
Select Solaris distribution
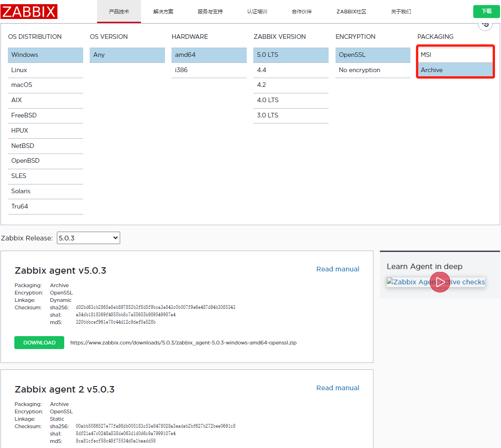45,191
